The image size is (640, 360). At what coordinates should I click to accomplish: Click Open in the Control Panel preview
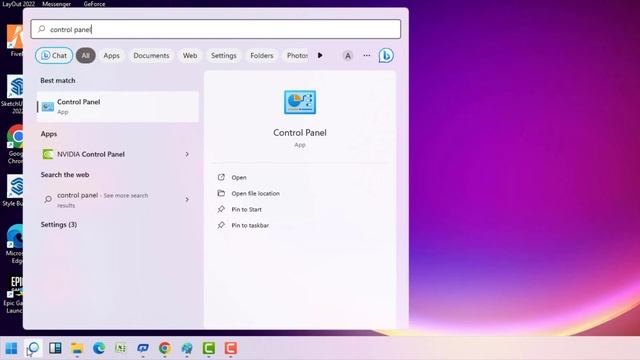239,178
